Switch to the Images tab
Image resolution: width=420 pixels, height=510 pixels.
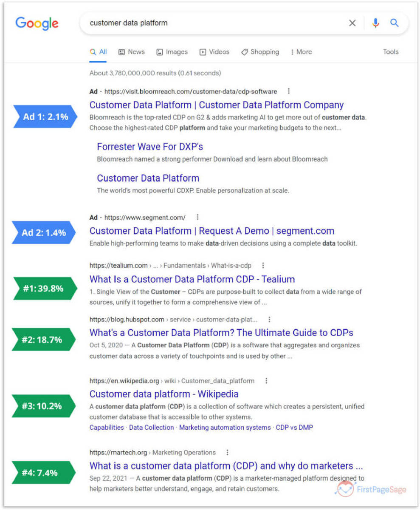coord(172,52)
